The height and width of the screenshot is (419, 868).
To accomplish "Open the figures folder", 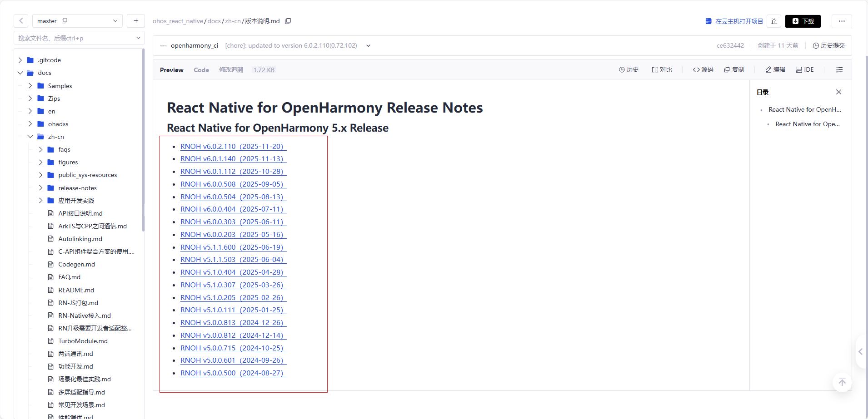I will [68, 162].
